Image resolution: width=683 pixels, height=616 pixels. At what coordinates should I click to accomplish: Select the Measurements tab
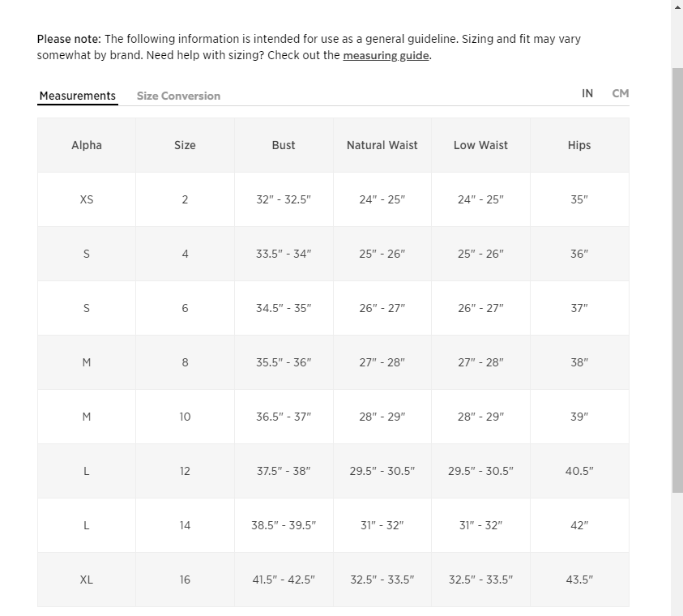pos(78,96)
